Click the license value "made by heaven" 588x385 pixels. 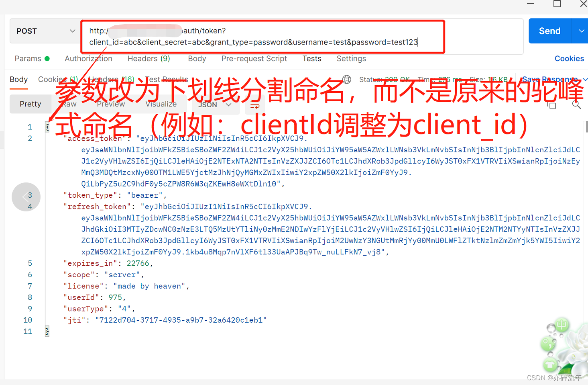point(149,286)
